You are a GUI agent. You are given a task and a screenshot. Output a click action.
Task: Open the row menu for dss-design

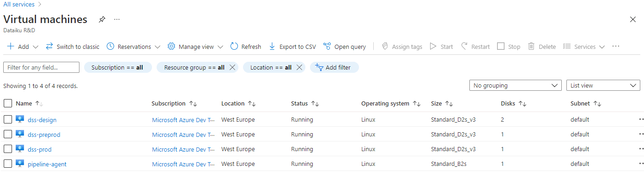tap(641, 119)
